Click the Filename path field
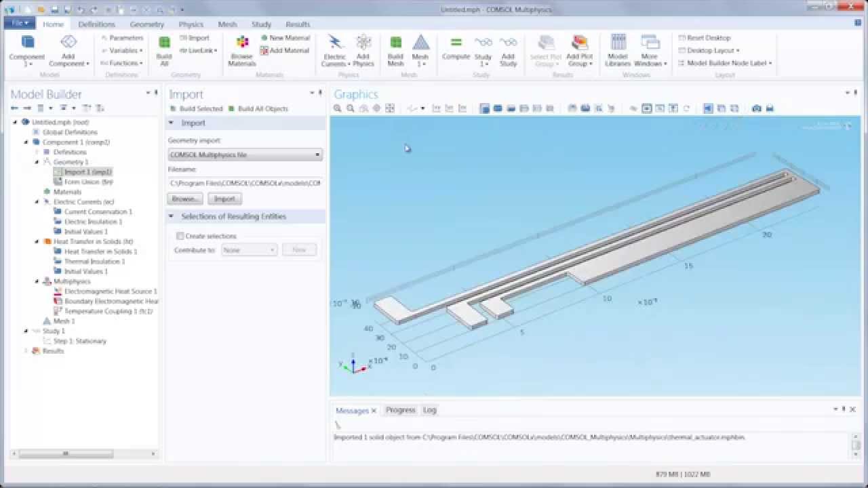The height and width of the screenshot is (488, 868). pyautogui.click(x=245, y=183)
